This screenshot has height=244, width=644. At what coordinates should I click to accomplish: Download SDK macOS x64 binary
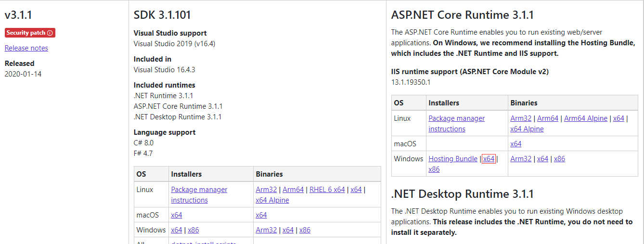coord(261,215)
